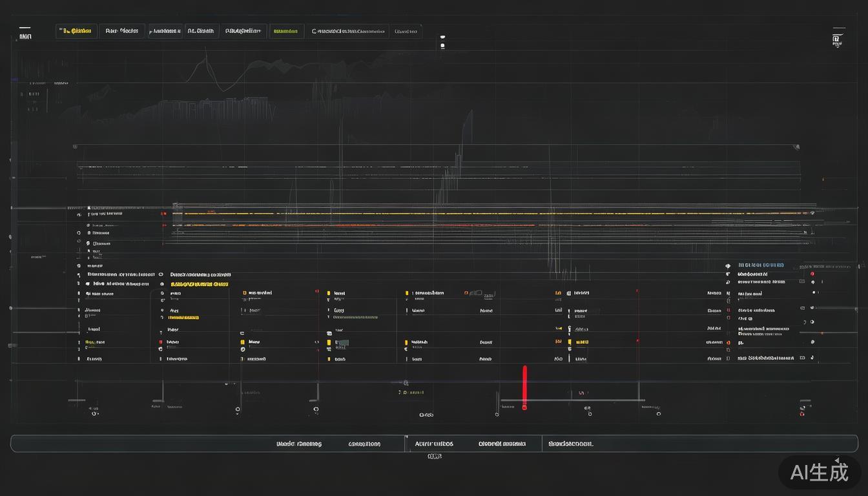Click the AI生成 watermark badge
This screenshot has width=868, height=496.
[x=819, y=473]
